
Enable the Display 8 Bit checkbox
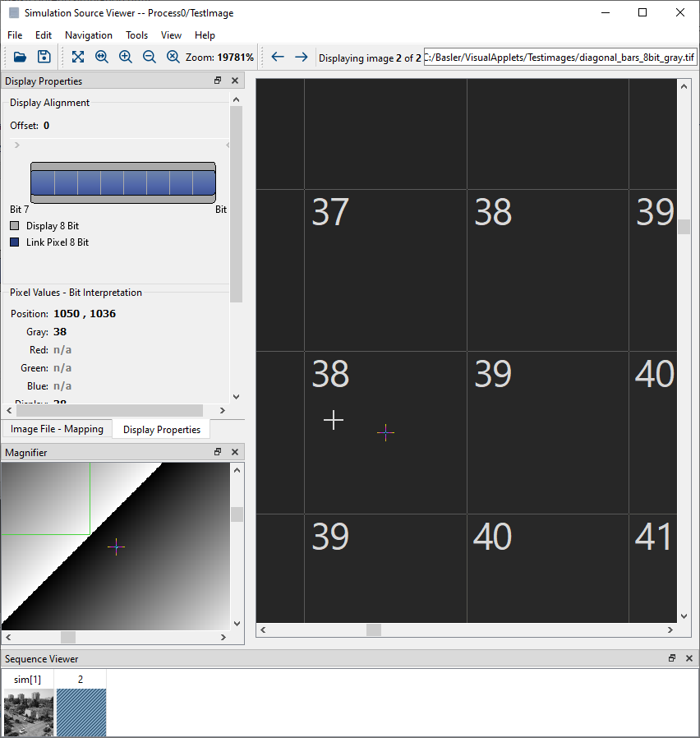pos(15,225)
